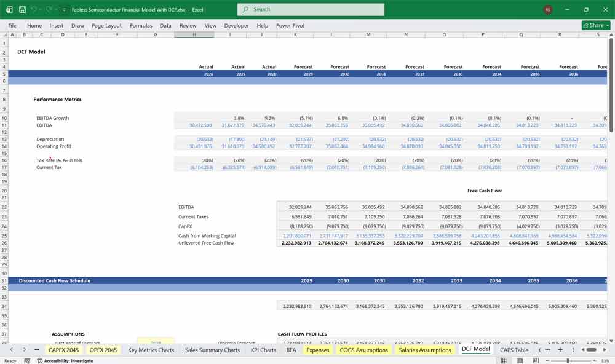Toggle Normal view in the status bar
This screenshot has height=364, width=615.
click(504, 360)
